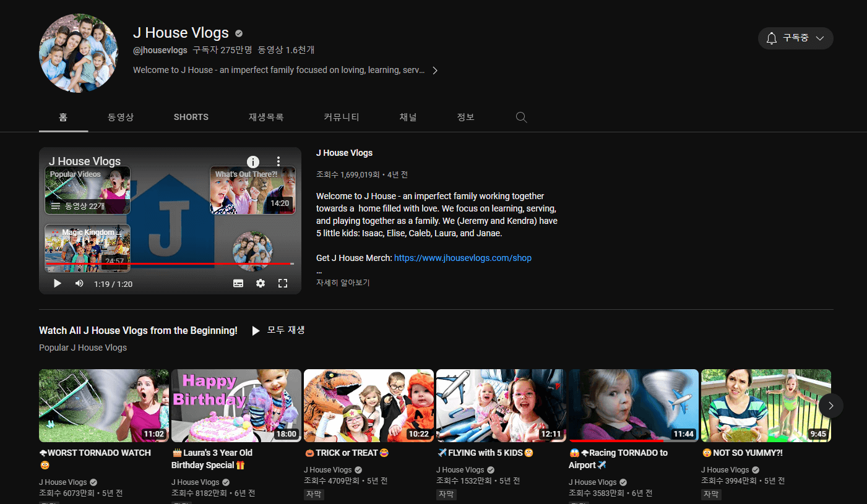867x504 pixels.
Task: Click Laura's 3 Year Old Birthday Special title
Action: point(212,459)
